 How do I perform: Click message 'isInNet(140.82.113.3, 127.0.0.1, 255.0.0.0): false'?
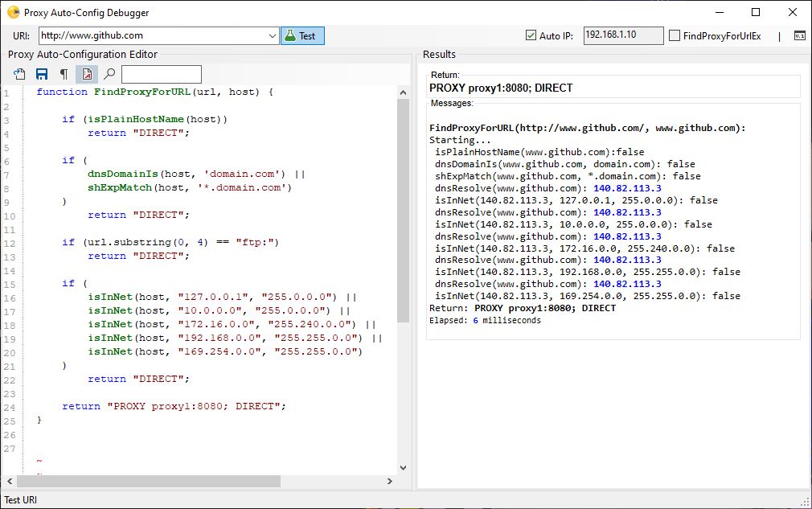[576, 200]
